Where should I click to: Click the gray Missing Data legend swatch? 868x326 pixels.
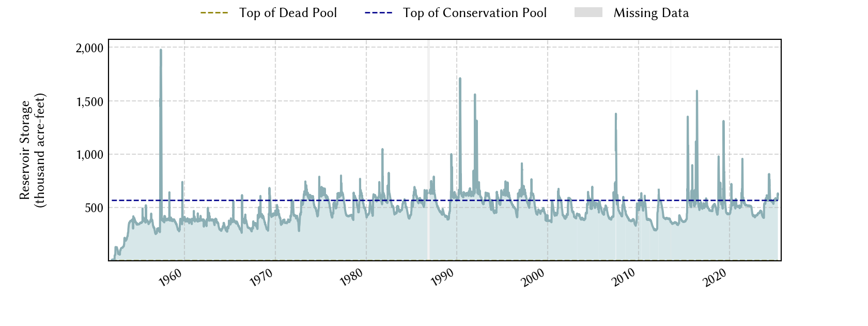tap(588, 12)
